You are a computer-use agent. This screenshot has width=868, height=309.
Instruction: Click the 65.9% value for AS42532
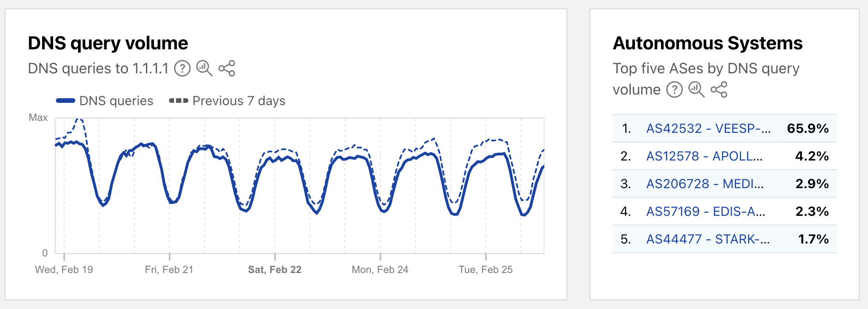tap(808, 128)
